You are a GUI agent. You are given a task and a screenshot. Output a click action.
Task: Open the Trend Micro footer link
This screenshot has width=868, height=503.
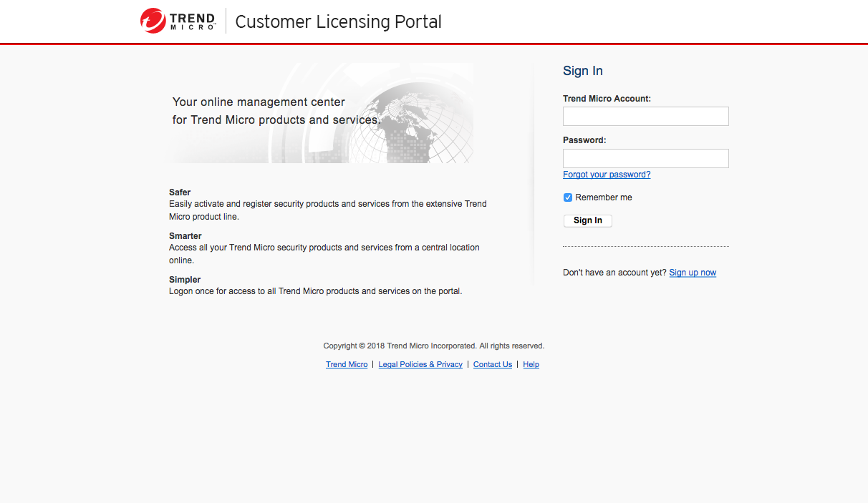(347, 365)
